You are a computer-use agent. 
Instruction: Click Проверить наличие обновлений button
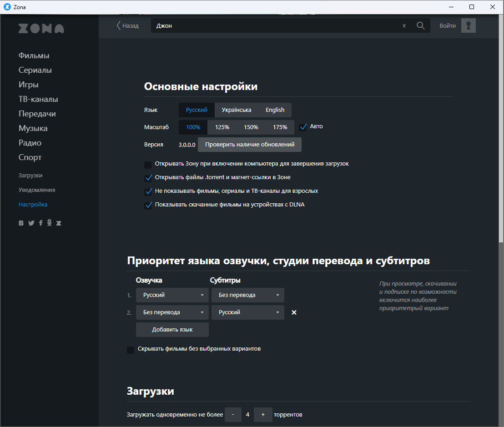(x=250, y=145)
